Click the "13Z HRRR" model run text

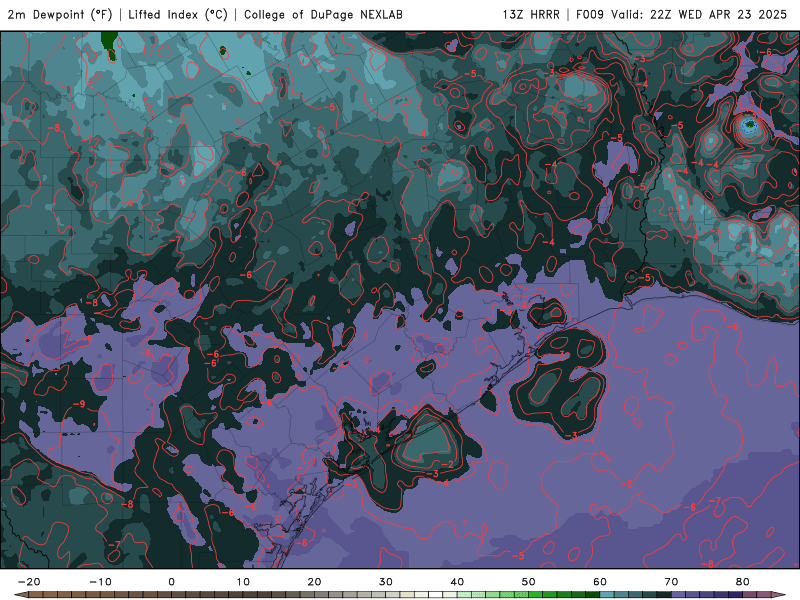[531, 15]
